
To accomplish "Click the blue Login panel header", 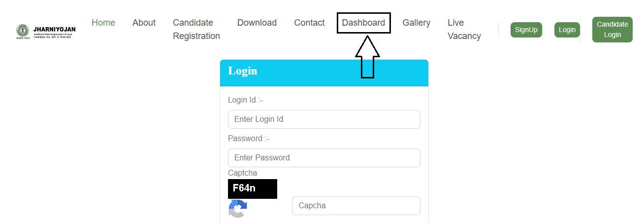I will click(x=324, y=73).
